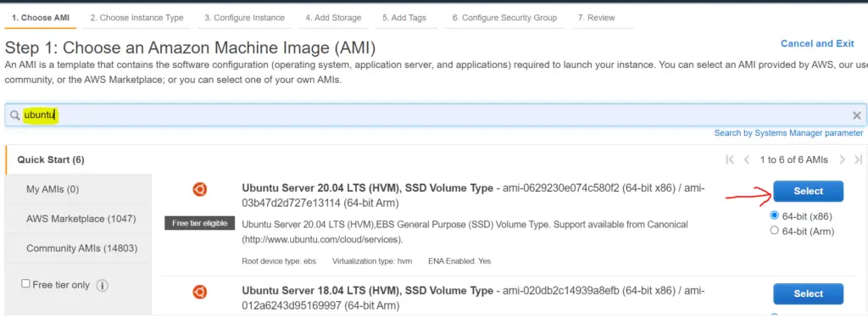Clear the ubuntu search with X
Image resolution: width=868 pixels, height=335 pixels.
856,115
